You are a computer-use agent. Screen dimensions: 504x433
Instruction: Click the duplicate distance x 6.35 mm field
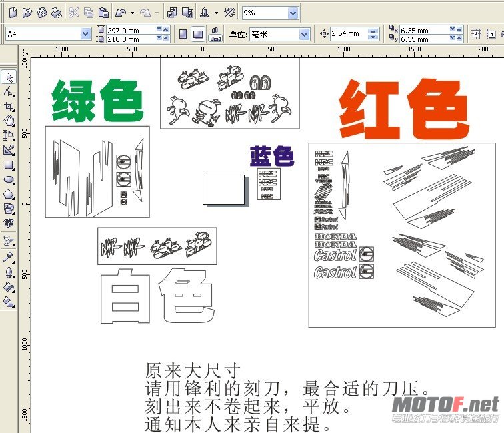pyautogui.click(x=424, y=31)
